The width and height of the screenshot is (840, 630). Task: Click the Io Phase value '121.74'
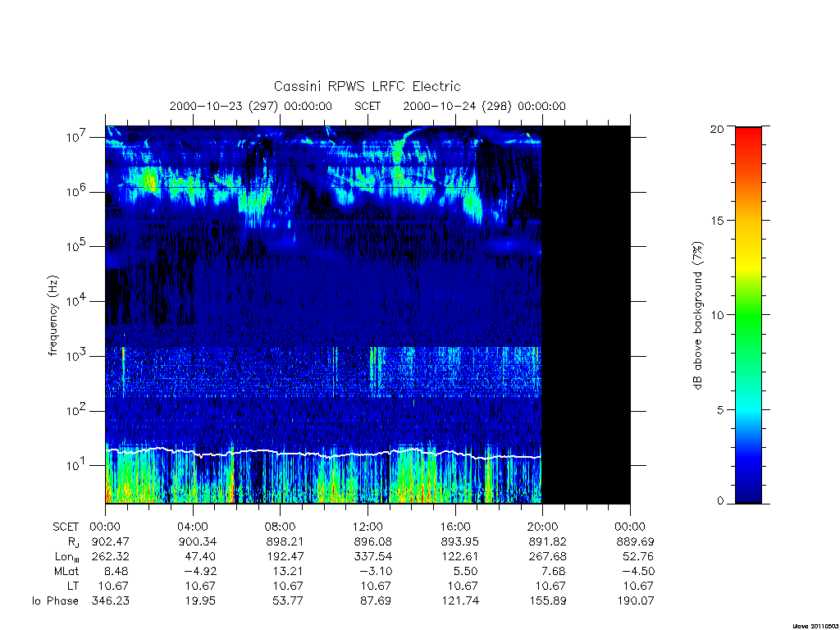coord(460,601)
